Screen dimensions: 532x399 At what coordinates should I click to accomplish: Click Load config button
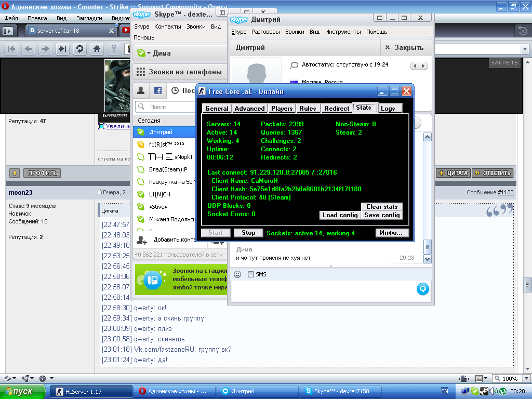[340, 215]
